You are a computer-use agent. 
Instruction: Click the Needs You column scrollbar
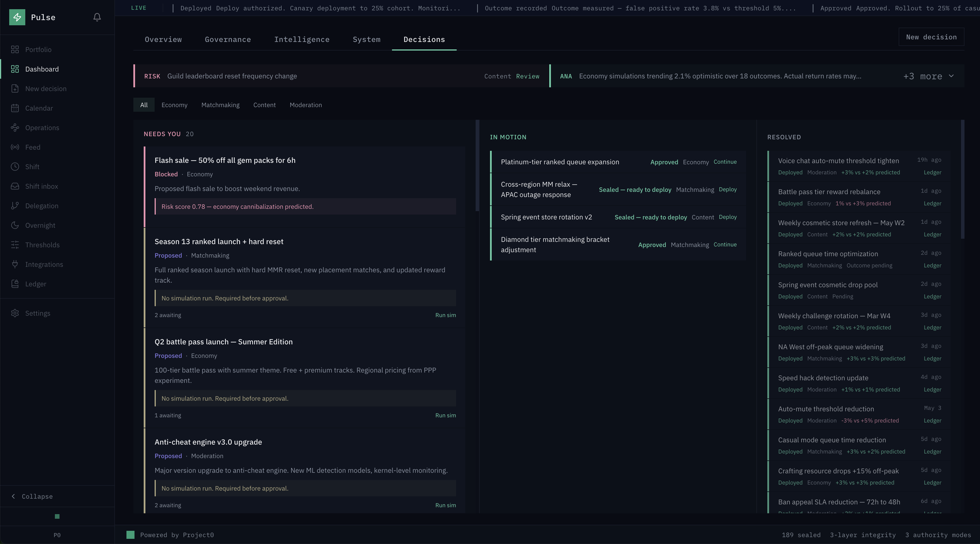[477, 165]
